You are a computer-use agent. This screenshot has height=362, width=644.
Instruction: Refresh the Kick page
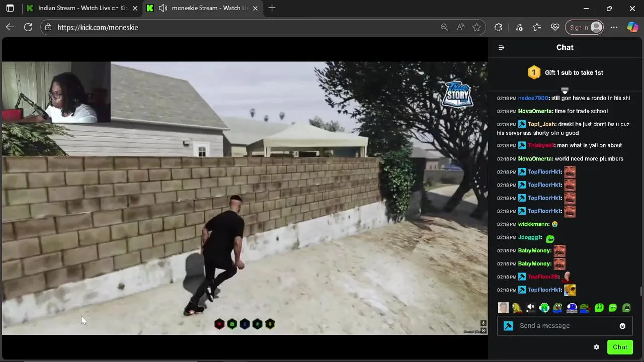click(x=28, y=27)
